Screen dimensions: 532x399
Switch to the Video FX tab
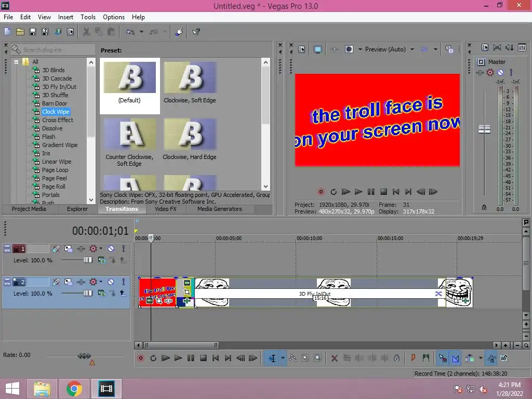[166, 209]
